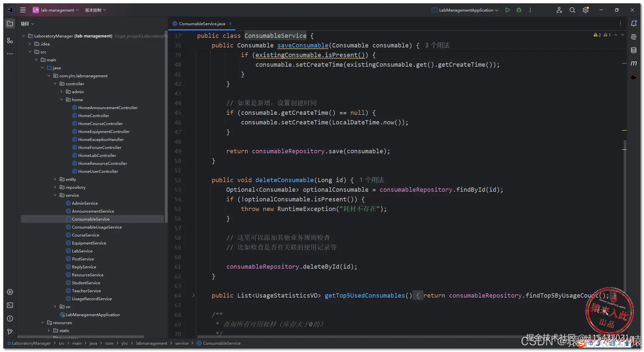
Task: Open IDE settings gear icon
Action: (586, 10)
